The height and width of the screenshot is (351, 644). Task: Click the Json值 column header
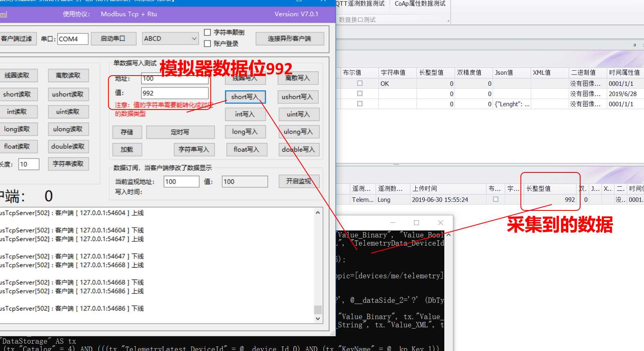(512, 72)
